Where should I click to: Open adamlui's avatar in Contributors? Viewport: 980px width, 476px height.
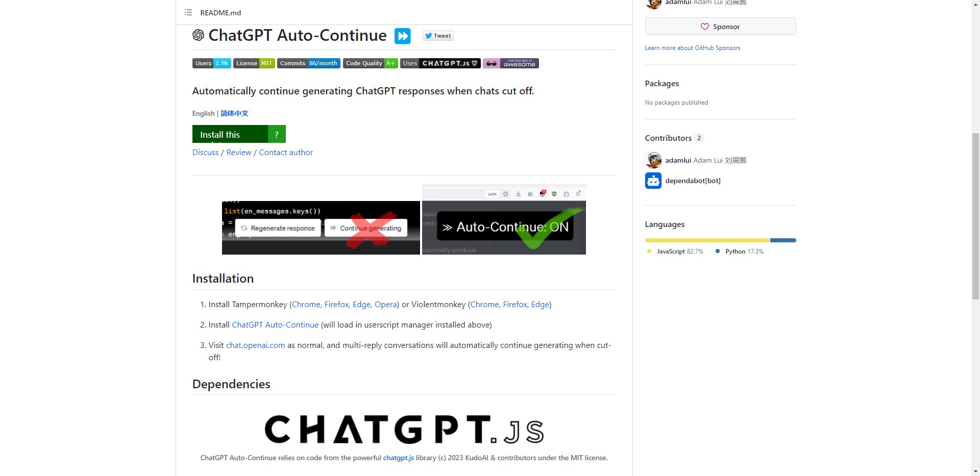click(653, 160)
